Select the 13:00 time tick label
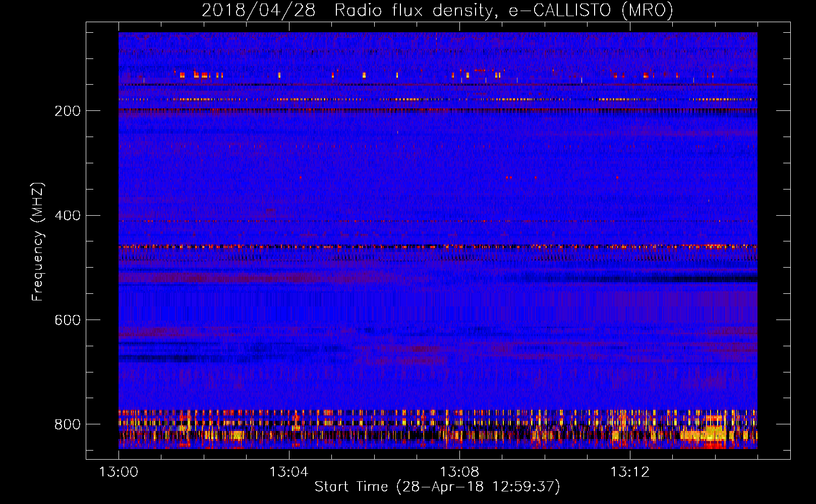 click(119, 472)
